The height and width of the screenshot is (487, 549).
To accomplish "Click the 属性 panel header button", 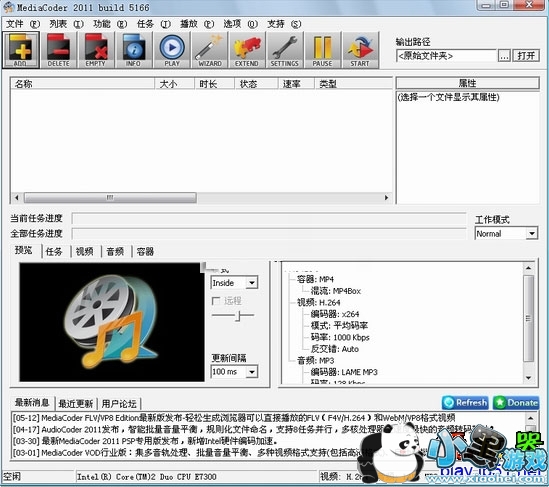I will point(467,83).
